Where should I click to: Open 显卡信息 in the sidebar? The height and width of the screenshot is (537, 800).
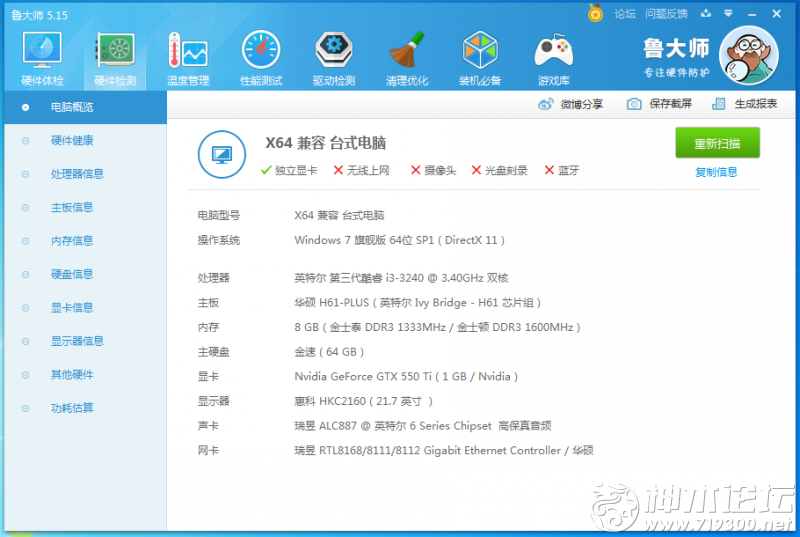pyautogui.click(x=71, y=308)
